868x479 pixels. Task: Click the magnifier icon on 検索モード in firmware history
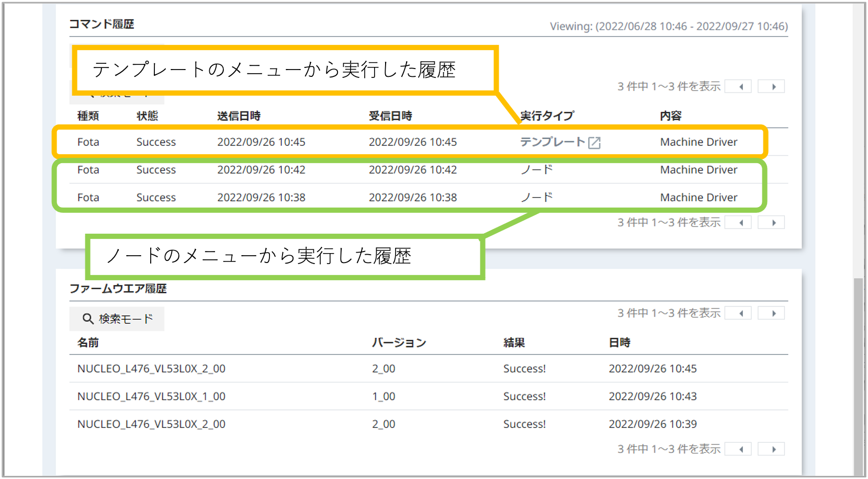(x=87, y=318)
